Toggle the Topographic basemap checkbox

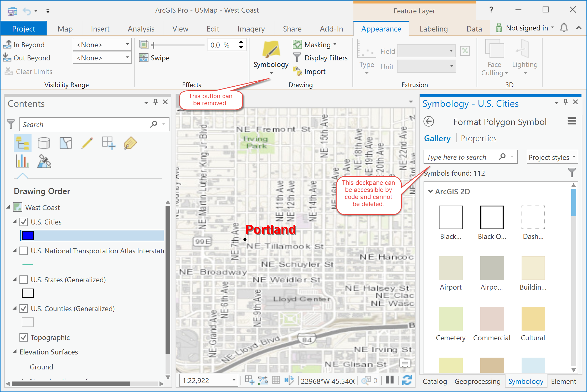(24, 337)
